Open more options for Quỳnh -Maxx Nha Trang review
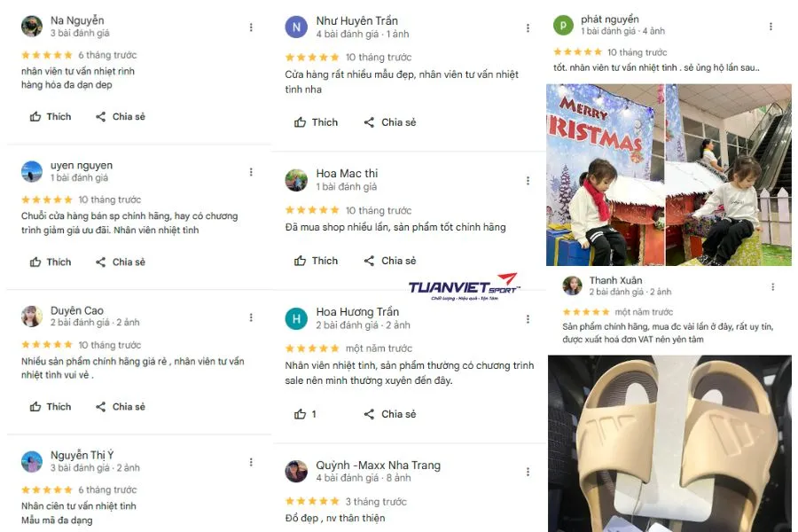The width and height of the screenshot is (798, 532). tap(528, 472)
